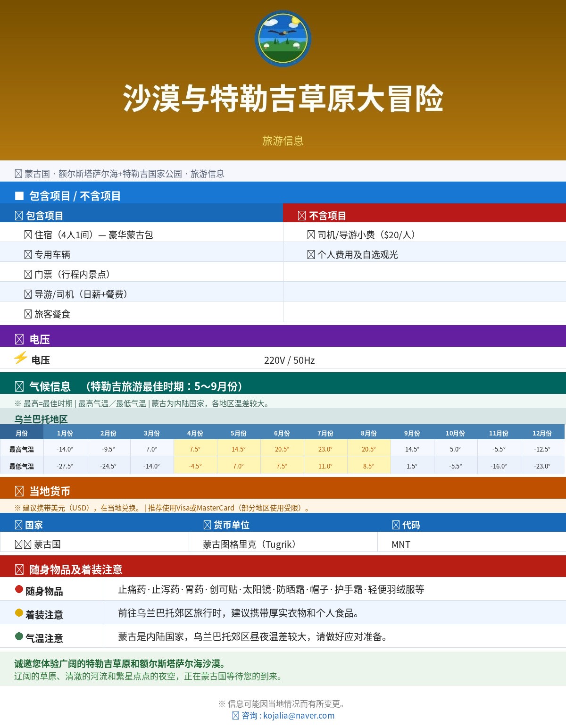The height and width of the screenshot is (728, 566).
Task: Open the kojalia@naver.com contact email link
Action: [x=299, y=715]
